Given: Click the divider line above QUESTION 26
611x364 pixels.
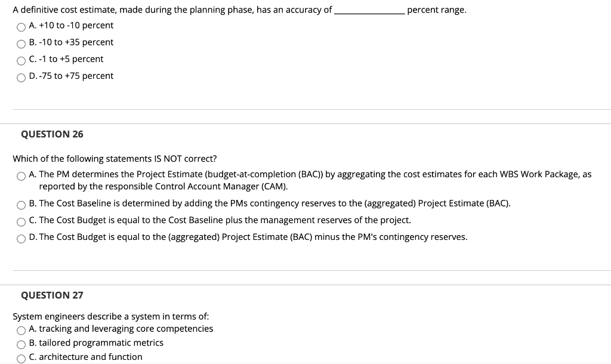Looking at the screenshot, I should click(x=305, y=110).
